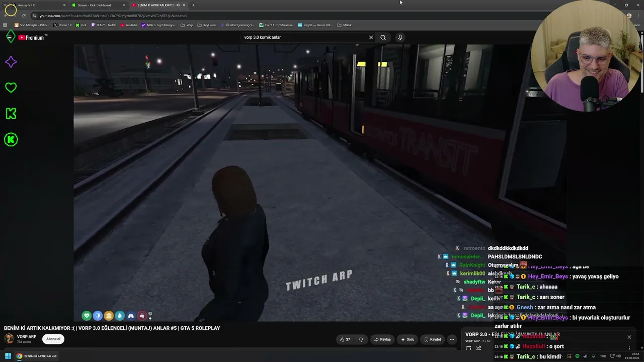The image size is (644, 362).
Task: Open the Kick bookmark
Action: [82, 25]
